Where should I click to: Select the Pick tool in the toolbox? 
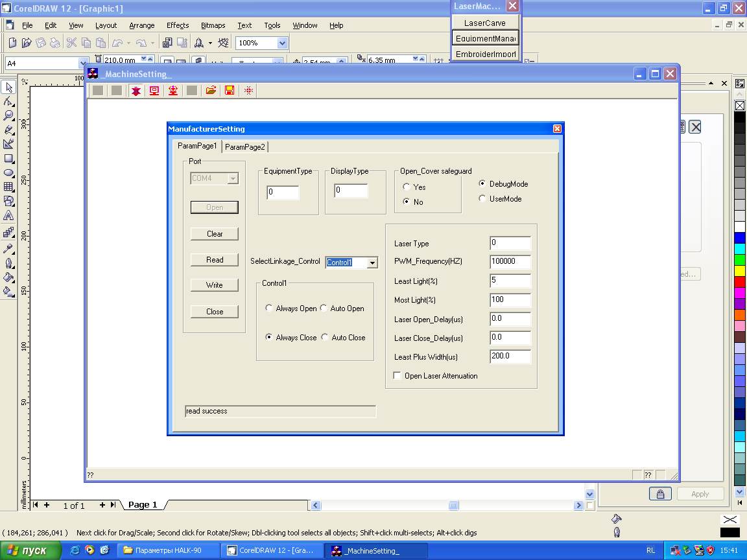click(8, 87)
